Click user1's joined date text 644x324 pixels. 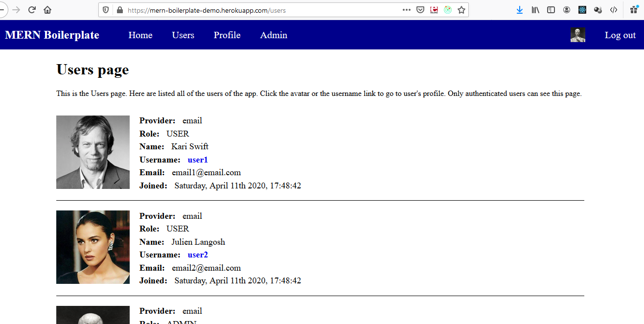(238, 185)
